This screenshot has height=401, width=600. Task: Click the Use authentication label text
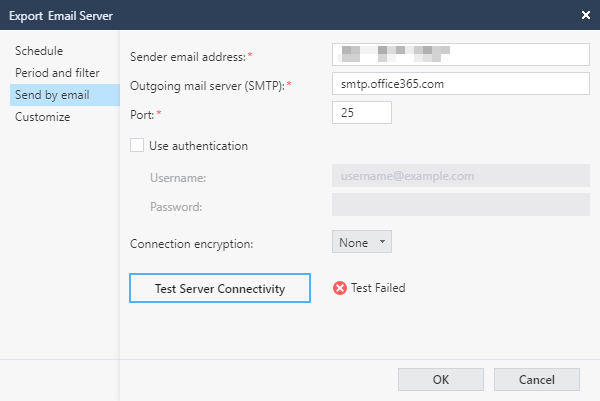pyautogui.click(x=198, y=145)
